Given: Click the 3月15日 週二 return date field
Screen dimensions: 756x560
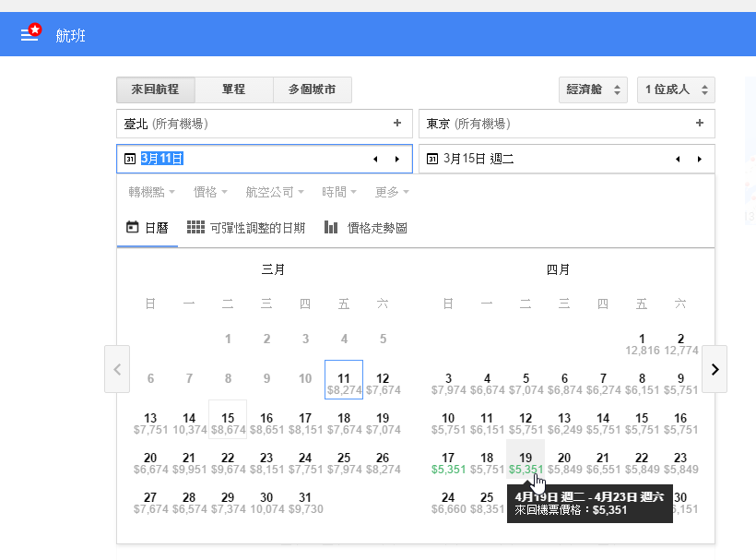Looking at the screenshot, I should point(544,160).
